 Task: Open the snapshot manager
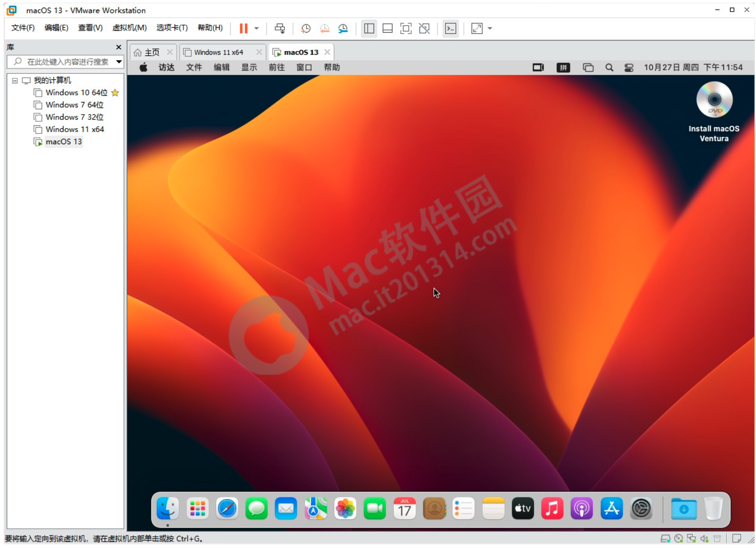(x=343, y=28)
